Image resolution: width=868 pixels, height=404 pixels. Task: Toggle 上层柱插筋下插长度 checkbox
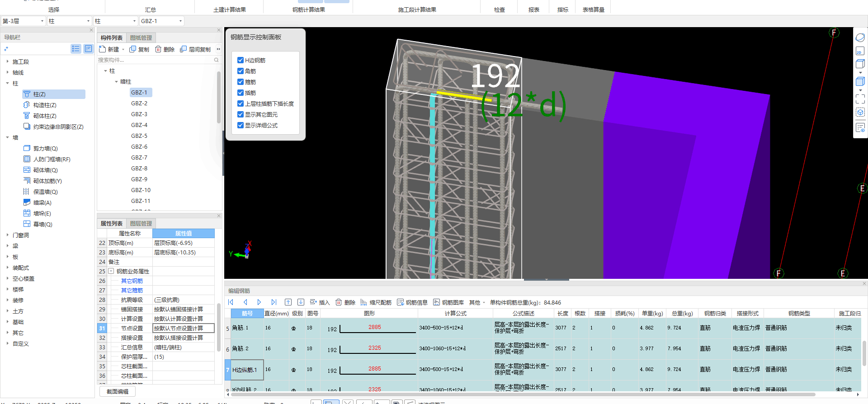241,103
